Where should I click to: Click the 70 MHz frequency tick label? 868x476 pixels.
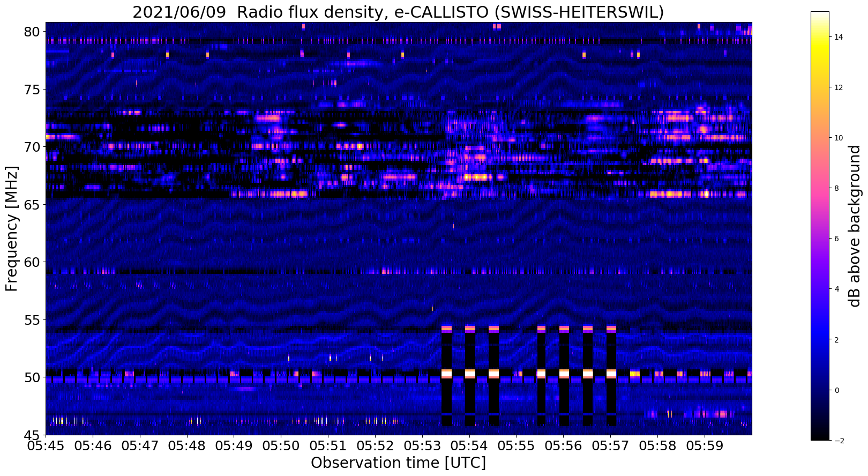tap(32, 147)
